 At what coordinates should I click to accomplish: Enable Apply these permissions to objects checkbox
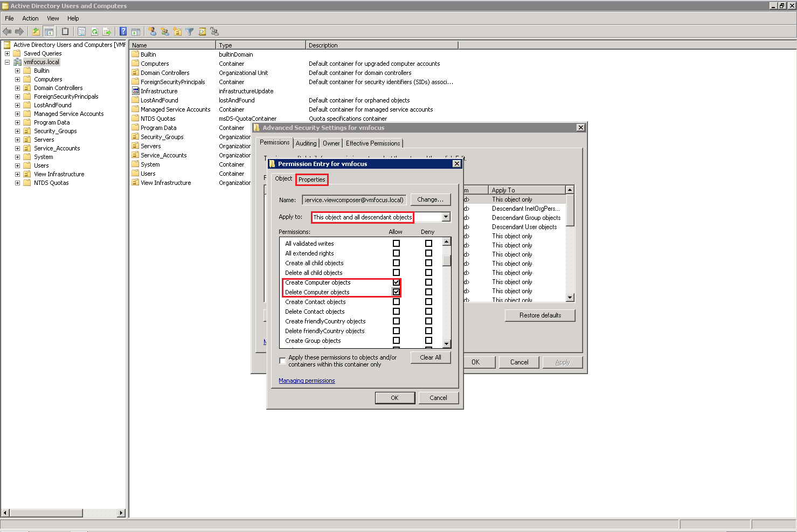click(282, 361)
